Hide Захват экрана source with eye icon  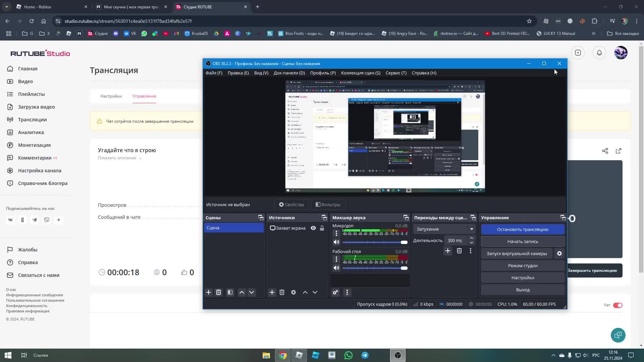313,228
